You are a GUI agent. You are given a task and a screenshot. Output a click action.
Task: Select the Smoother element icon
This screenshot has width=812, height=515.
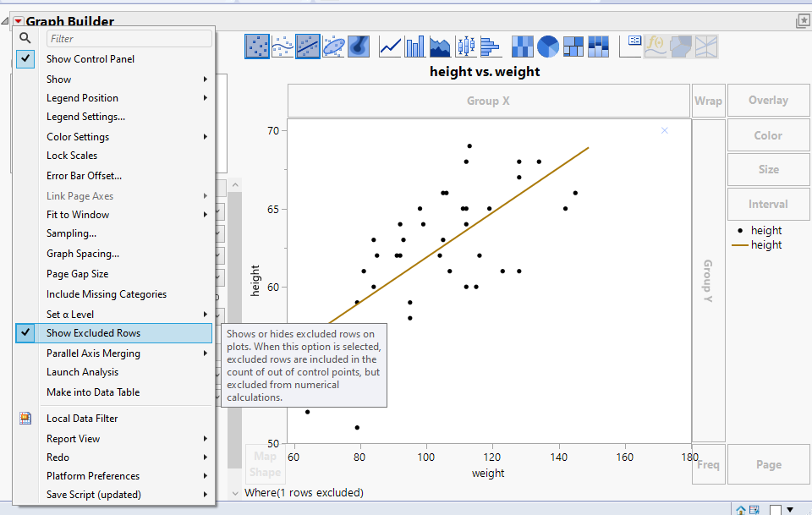coord(282,47)
